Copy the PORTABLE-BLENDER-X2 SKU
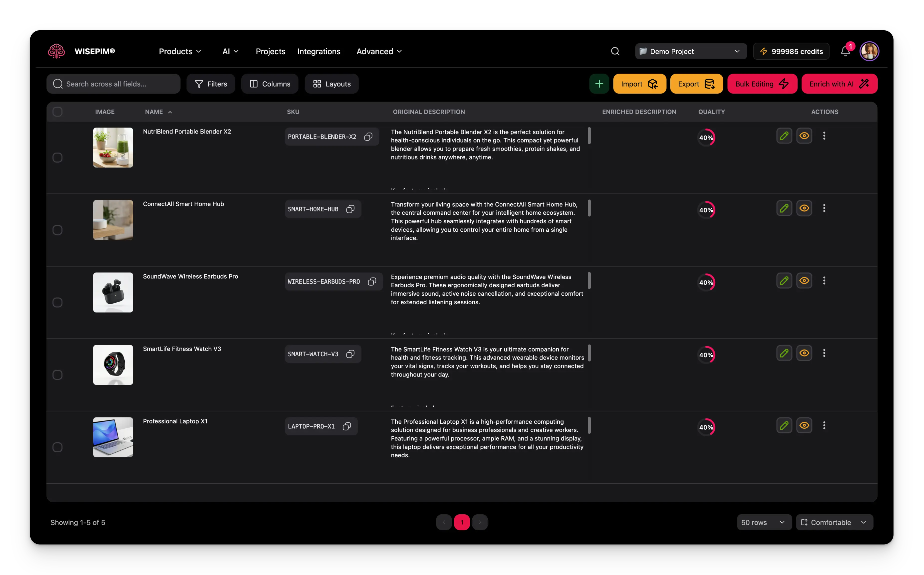This screenshot has height=575, width=924. click(x=368, y=136)
